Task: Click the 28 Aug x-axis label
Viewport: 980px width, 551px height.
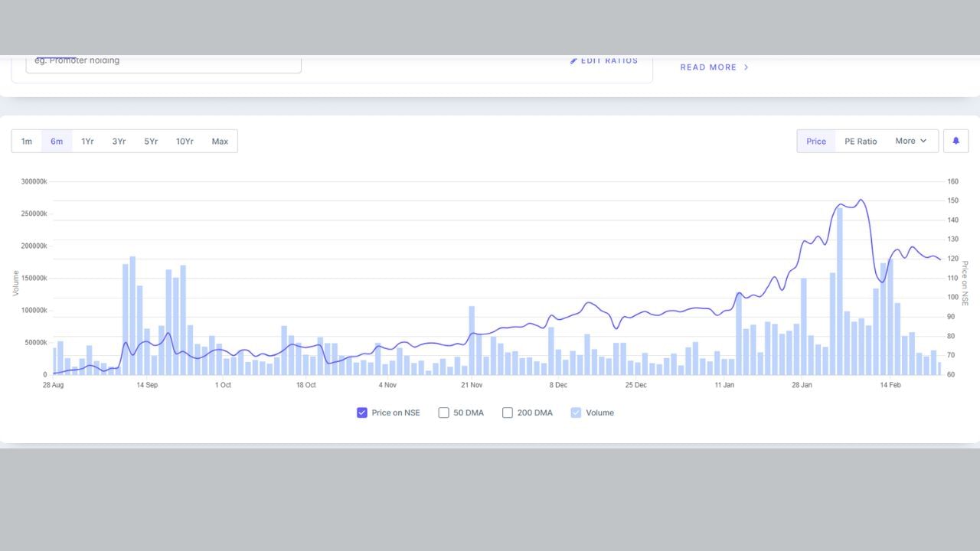Action: (x=53, y=385)
